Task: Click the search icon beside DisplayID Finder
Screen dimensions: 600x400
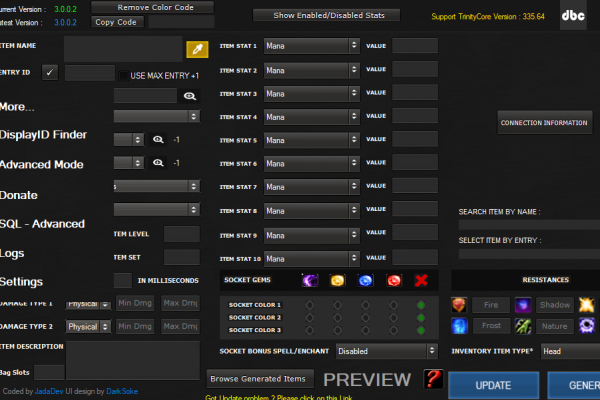Action: (x=158, y=140)
